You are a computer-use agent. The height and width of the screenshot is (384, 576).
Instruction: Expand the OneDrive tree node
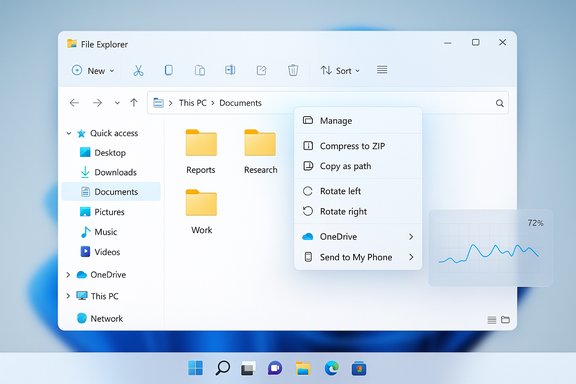coord(68,274)
